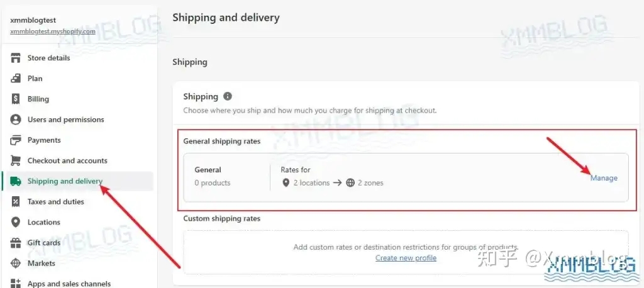The image size is (644, 288).
Task: Click the Gift cards icon
Action: pyautogui.click(x=16, y=243)
